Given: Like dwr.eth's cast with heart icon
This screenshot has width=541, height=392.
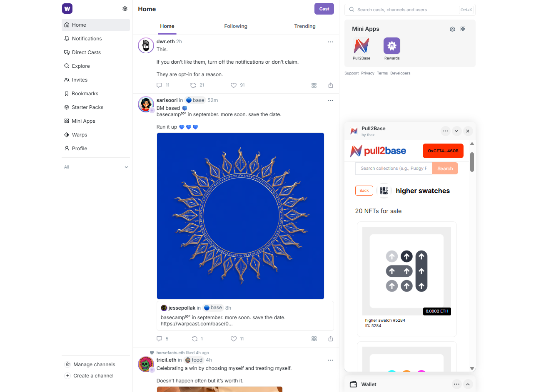Looking at the screenshot, I should tap(234, 85).
